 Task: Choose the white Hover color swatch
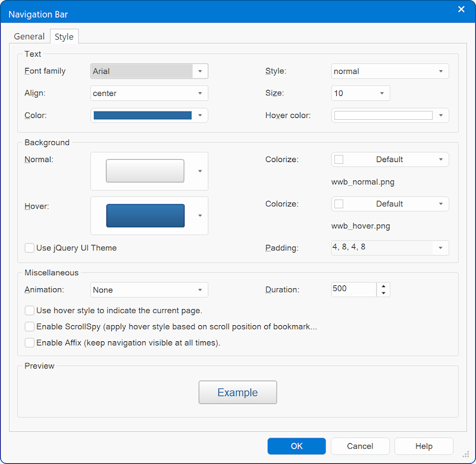383,116
